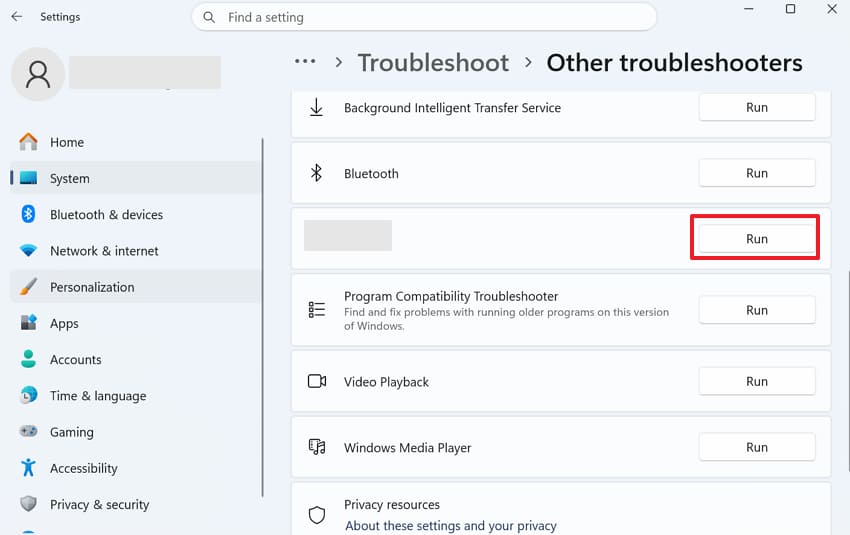Click the user profile avatar
Image resolution: width=850 pixels, height=535 pixels.
[x=38, y=74]
